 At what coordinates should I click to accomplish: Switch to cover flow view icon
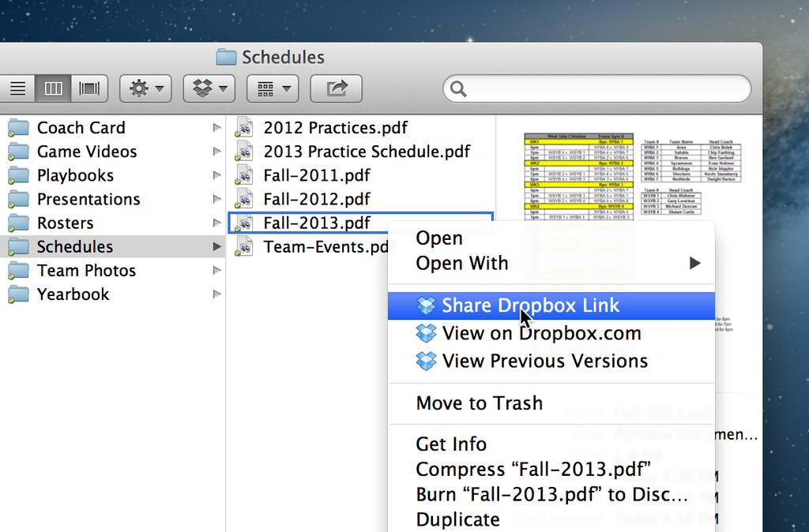(88, 88)
